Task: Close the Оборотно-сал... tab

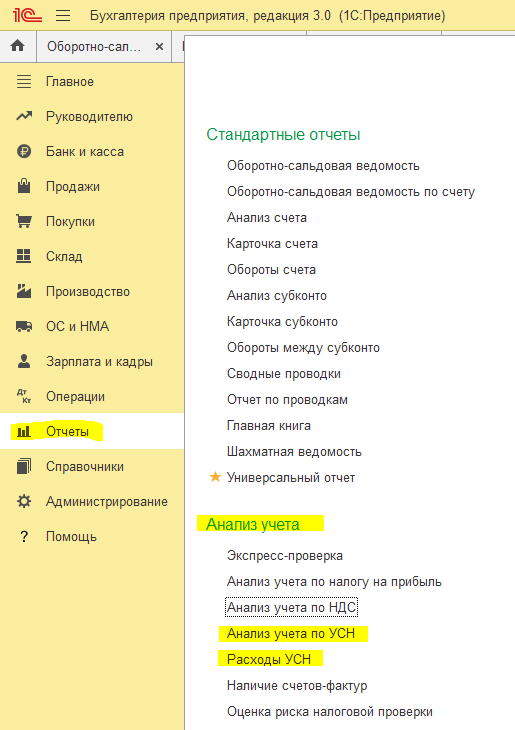Action: tap(159, 47)
